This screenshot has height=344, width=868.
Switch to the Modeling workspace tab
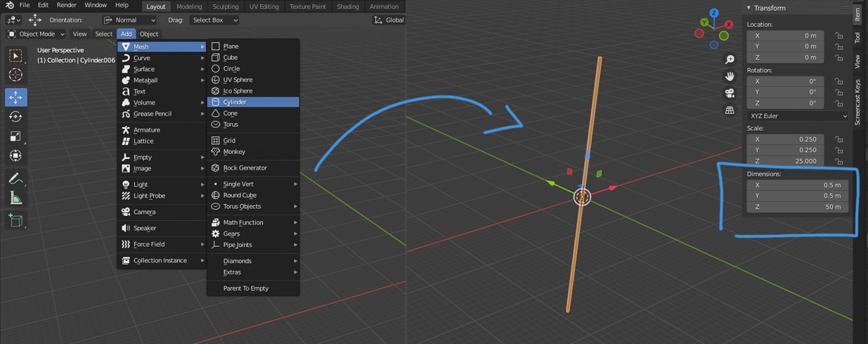(x=189, y=6)
